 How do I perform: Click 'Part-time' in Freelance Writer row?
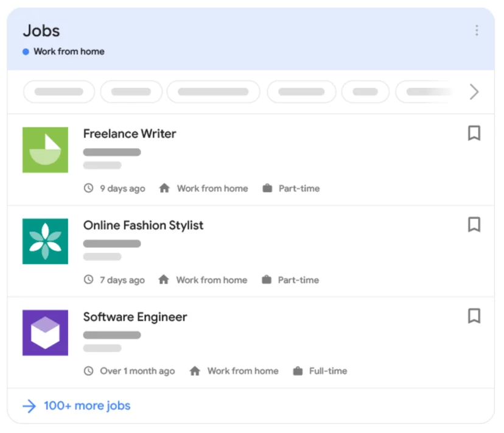pyautogui.click(x=299, y=189)
